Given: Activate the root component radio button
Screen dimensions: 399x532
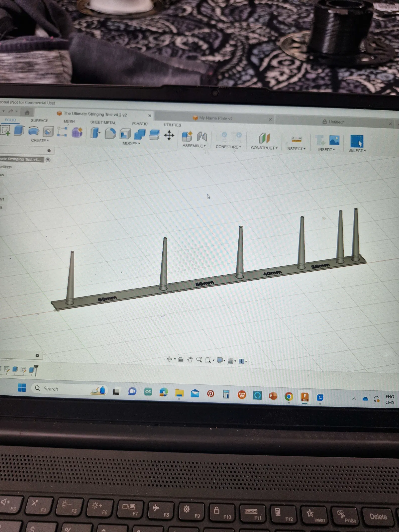Looking at the screenshot, I should coord(48,160).
